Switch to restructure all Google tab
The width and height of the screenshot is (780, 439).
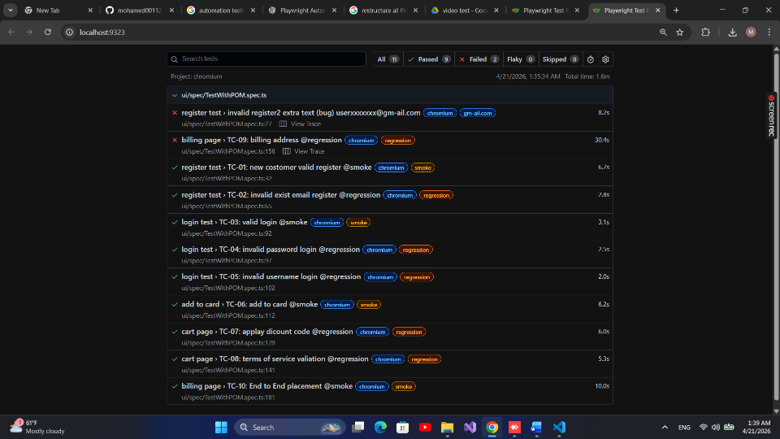pyautogui.click(x=383, y=10)
